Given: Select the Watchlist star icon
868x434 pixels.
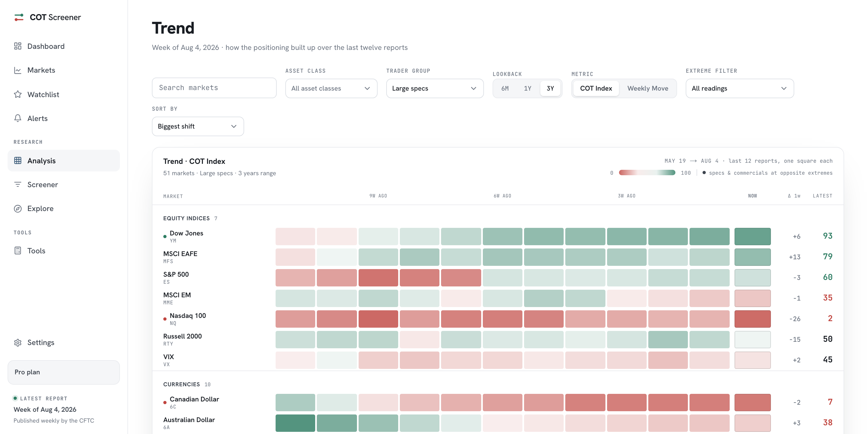Looking at the screenshot, I should 18,94.
